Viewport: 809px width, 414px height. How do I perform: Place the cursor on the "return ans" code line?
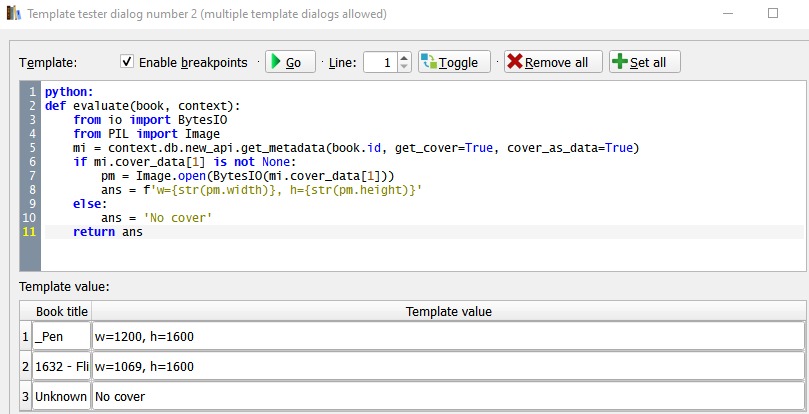108,232
